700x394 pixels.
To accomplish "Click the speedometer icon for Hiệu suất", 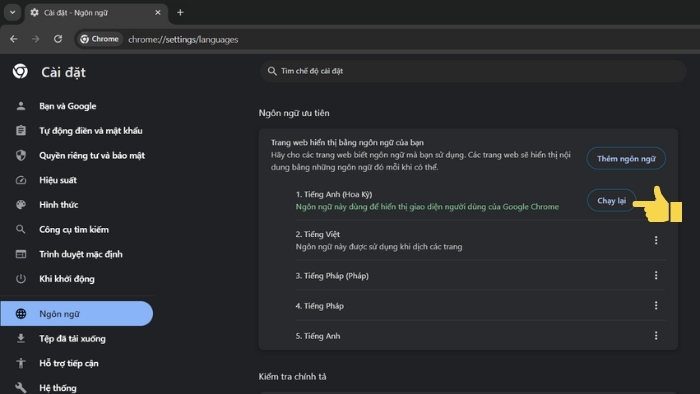I will pyautogui.click(x=21, y=180).
